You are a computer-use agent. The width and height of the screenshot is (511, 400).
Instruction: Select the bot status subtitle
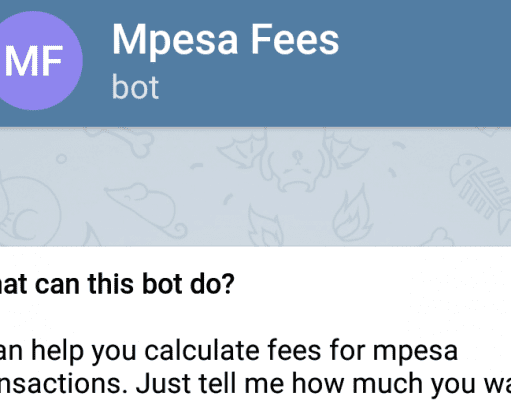click(135, 87)
